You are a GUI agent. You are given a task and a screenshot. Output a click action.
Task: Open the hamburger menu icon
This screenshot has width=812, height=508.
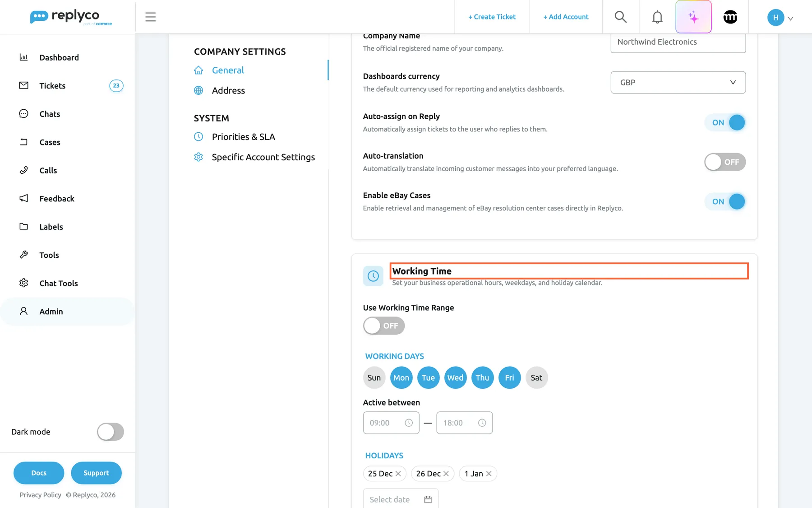point(150,17)
